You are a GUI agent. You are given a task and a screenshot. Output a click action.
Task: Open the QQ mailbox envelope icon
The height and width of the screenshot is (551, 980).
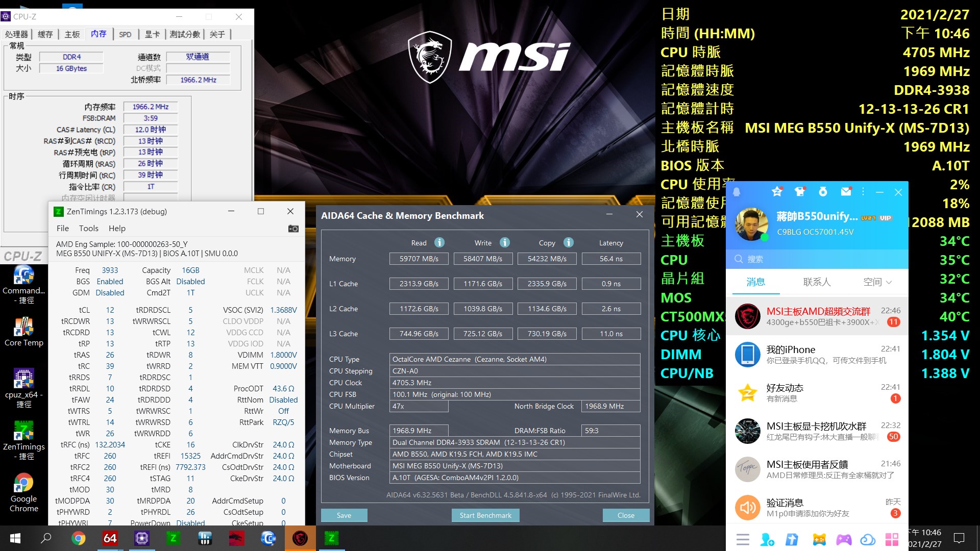coord(846,191)
